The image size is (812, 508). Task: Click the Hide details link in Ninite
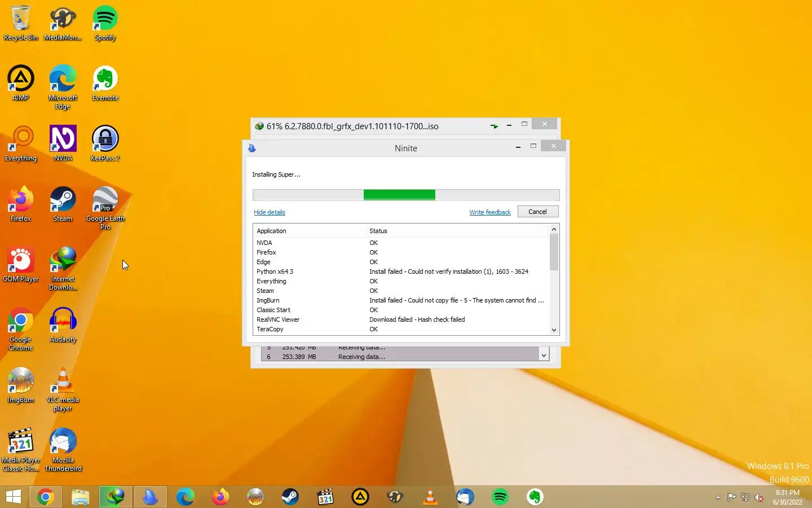(x=270, y=212)
